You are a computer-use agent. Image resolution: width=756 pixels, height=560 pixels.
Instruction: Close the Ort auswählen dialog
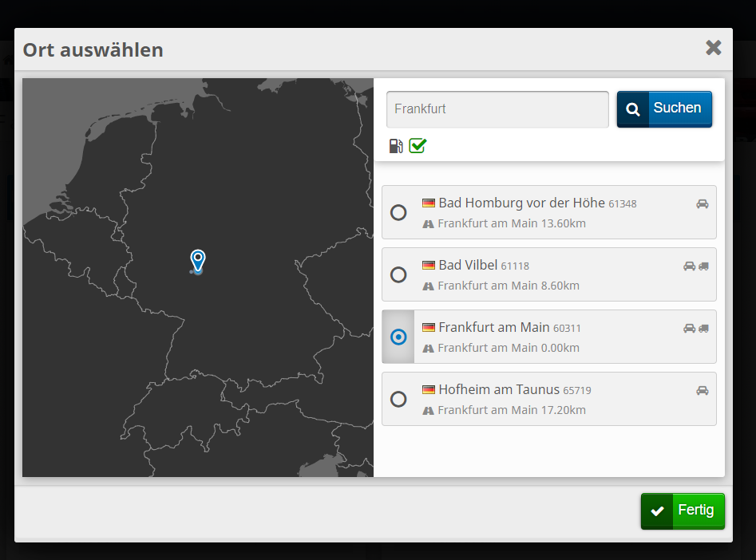click(x=713, y=48)
